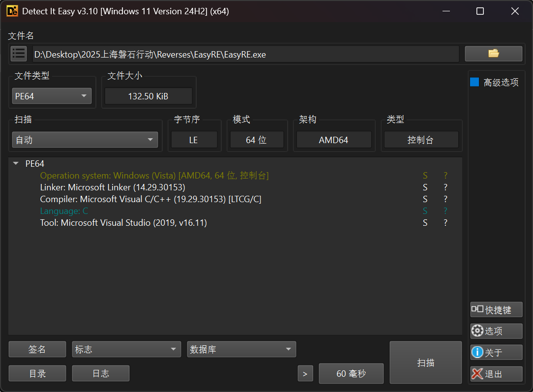533x392 pixels.
Task: Open the 目录 button
Action: click(x=37, y=373)
